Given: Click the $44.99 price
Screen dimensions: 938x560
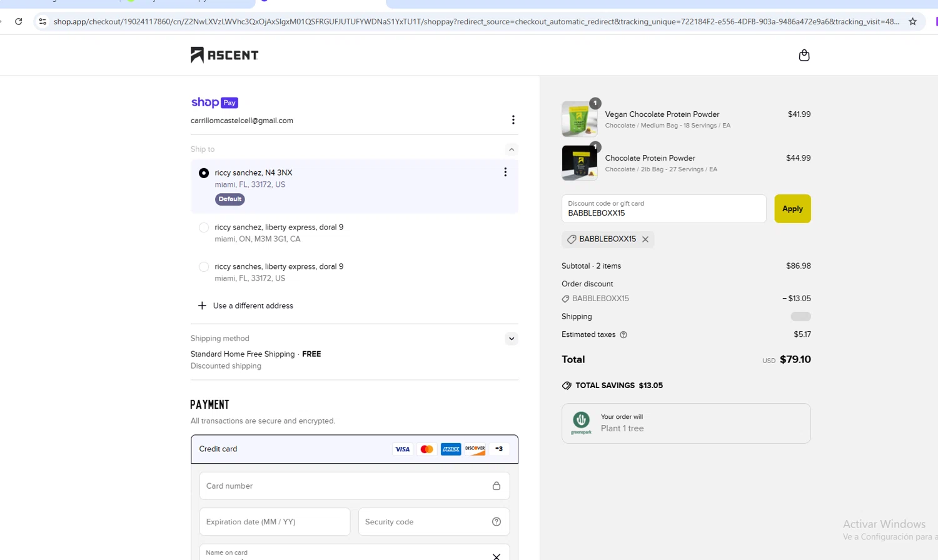Looking at the screenshot, I should tap(799, 158).
